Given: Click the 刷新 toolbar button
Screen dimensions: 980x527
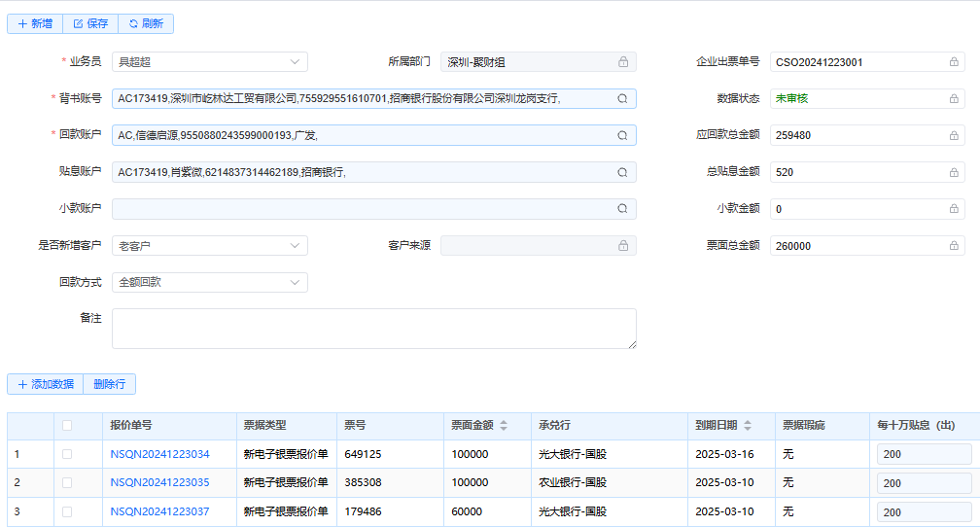Looking at the screenshot, I should coord(146,23).
